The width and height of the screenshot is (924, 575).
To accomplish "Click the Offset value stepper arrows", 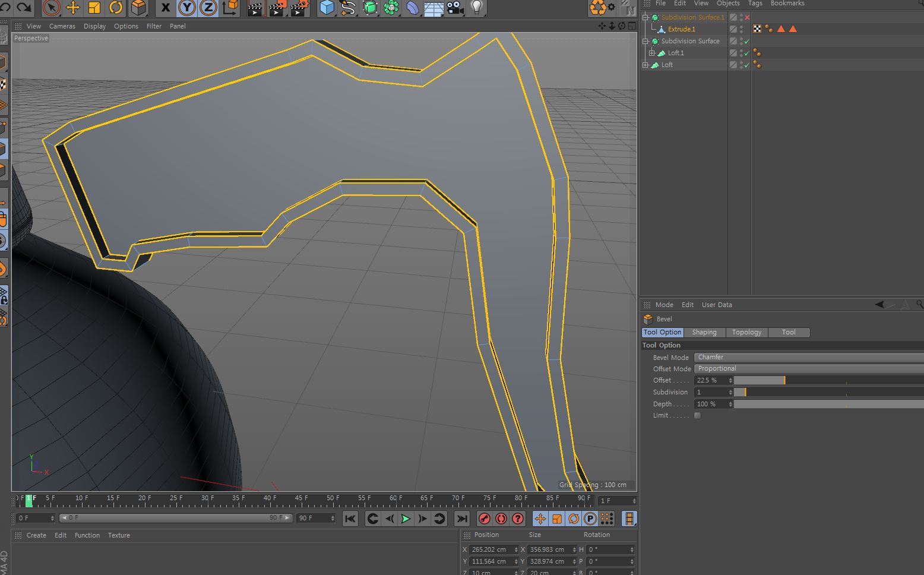I will (x=730, y=380).
